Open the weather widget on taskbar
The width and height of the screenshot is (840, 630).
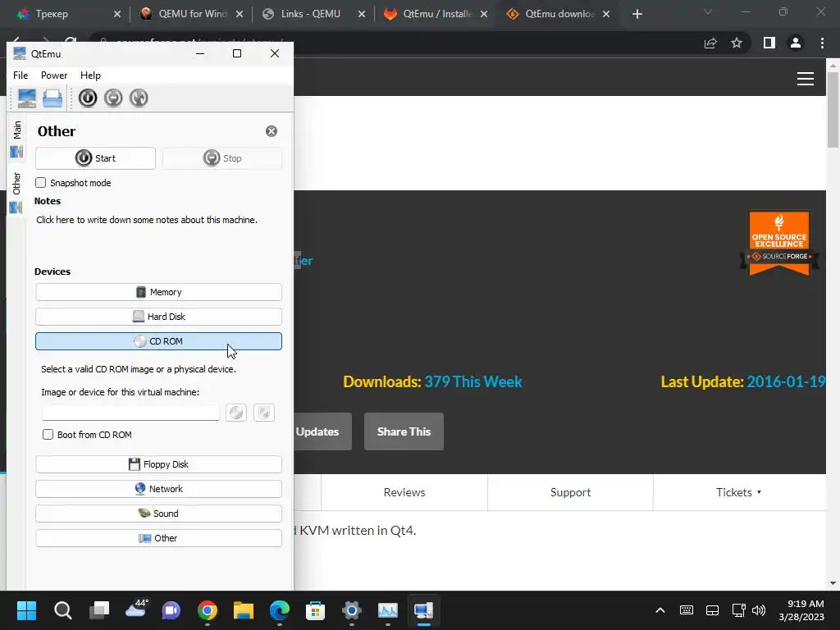coord(136,609)
